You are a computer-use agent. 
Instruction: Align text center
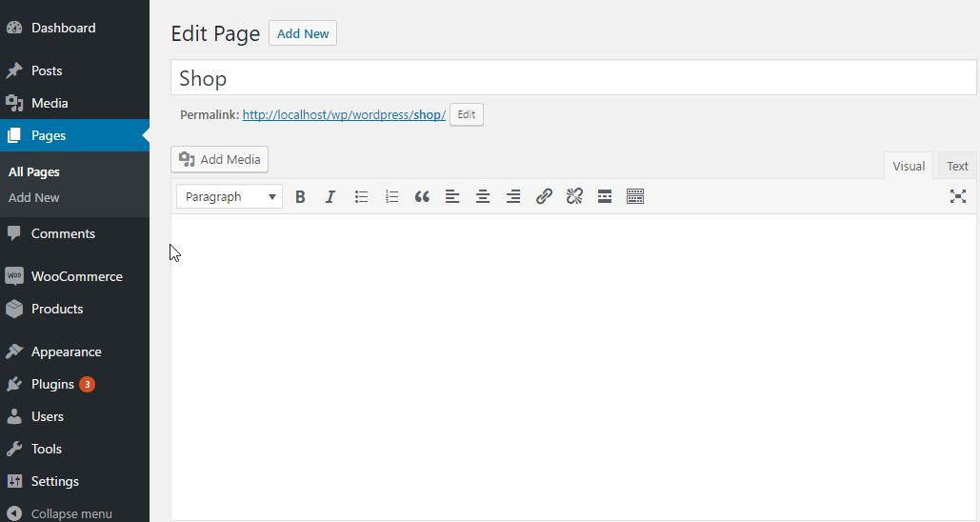tap(483, 197)
